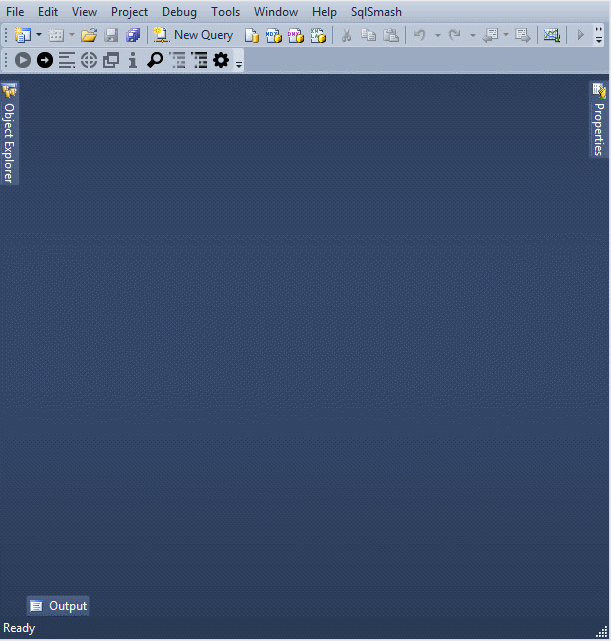Show the Object Explorer side tab
Screen dimensions: 611x641
coord(9,133)
